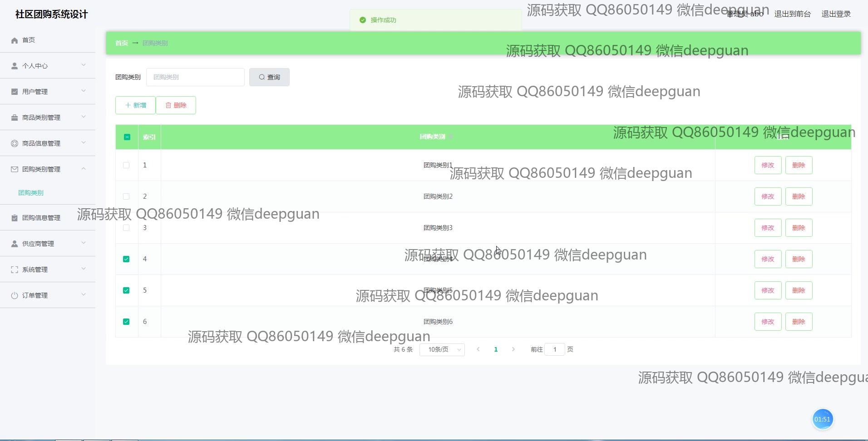Click the 系统管理 frame icon
Image resolution: width=868 pixels, height=441 pixels.
15,269
